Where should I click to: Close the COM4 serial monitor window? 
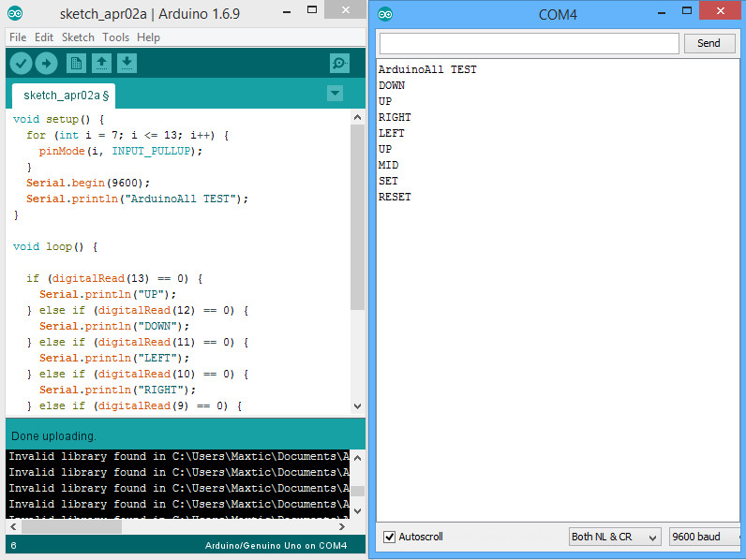point(721,10)
